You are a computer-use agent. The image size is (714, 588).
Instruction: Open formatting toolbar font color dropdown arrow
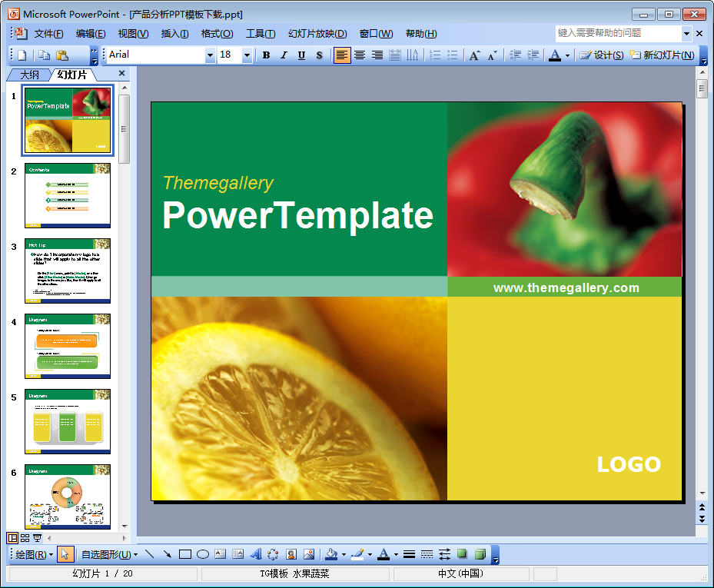[x=567, y=55]
